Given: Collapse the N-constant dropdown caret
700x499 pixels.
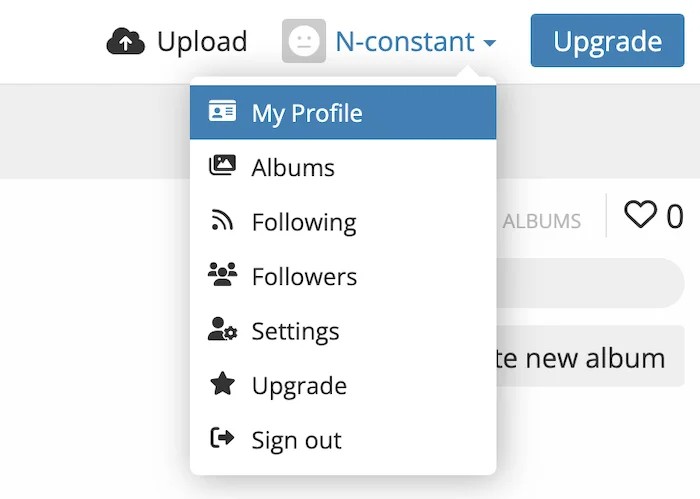Looking at the screenshot, I should point(490,43).
